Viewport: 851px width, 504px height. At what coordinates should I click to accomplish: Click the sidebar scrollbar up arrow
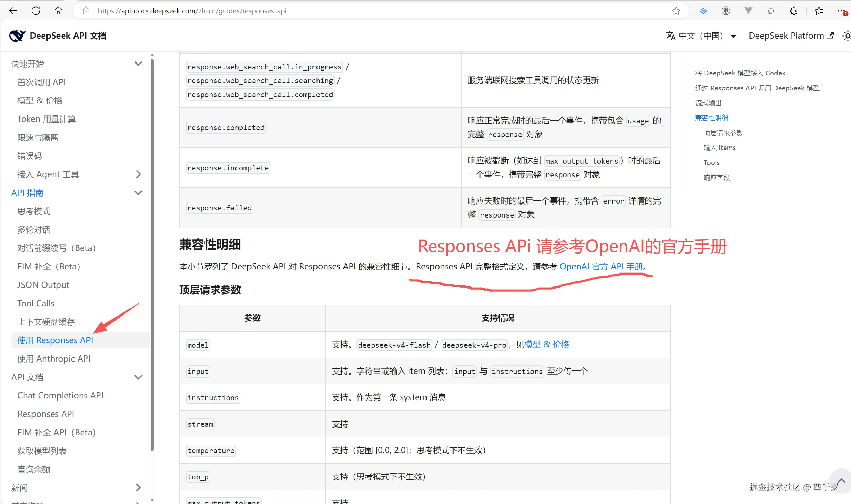[152, 55]
